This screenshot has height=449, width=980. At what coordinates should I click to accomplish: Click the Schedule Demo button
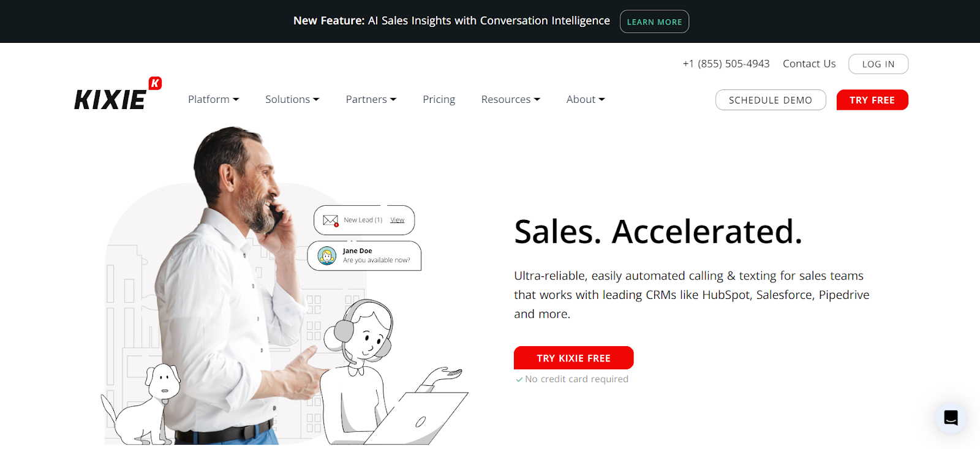click(771, 100)
